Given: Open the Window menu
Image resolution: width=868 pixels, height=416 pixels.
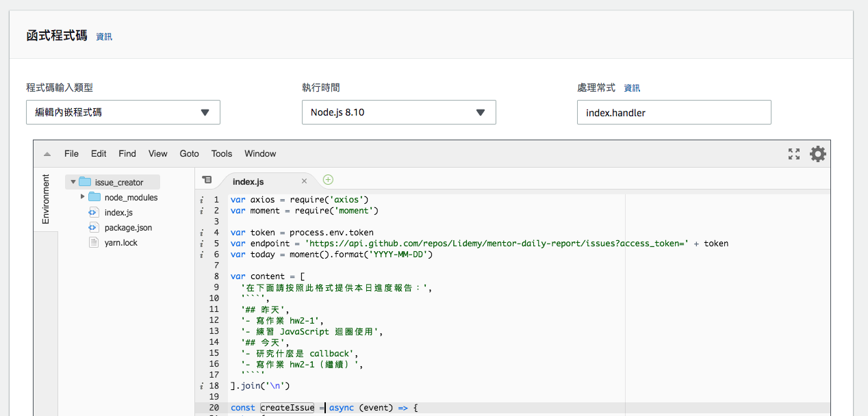Looking at the screenshot, I should 260,154.
